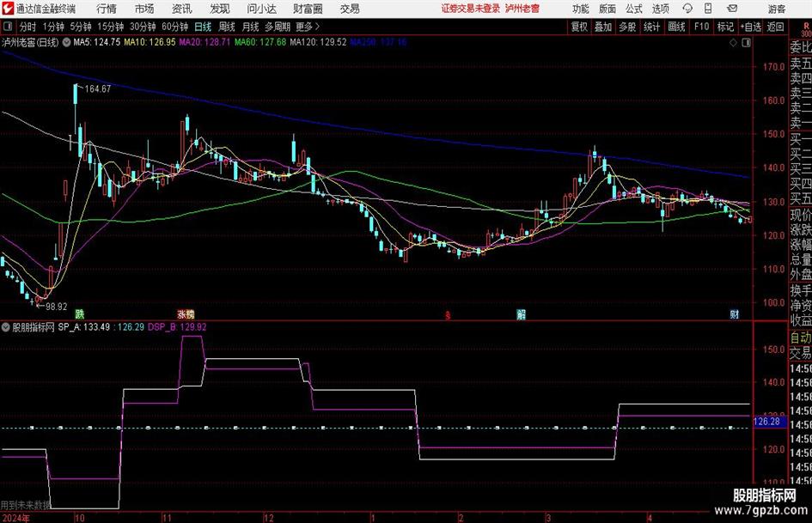Open the 市场 menu
This screenshot has height=523, width=812.
point(144,9)
